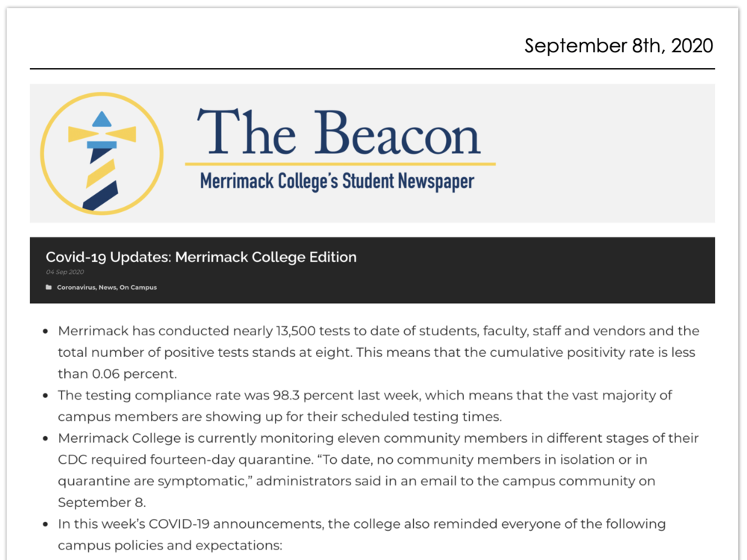Click the folder icon beside the categories
747x560 pixels.
[x=49, y=287]
